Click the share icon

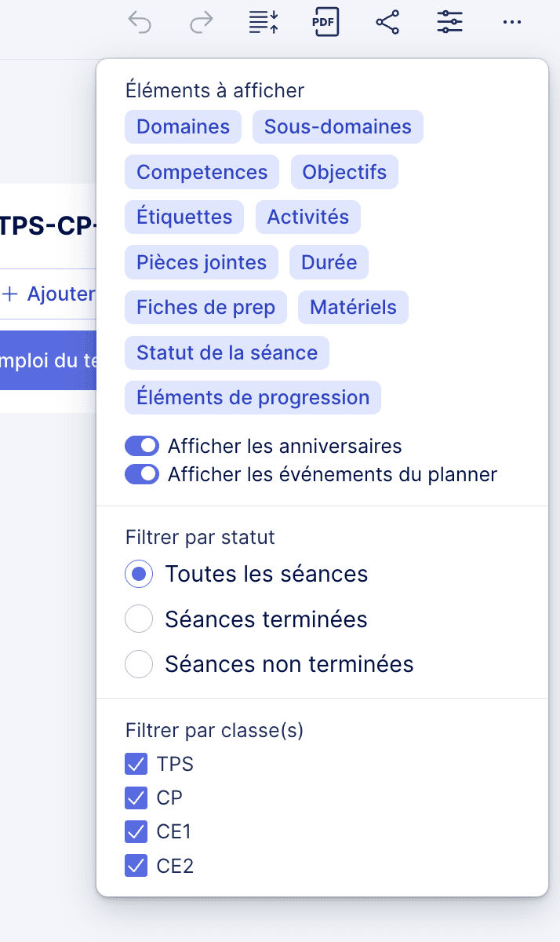tap(387, 22)
